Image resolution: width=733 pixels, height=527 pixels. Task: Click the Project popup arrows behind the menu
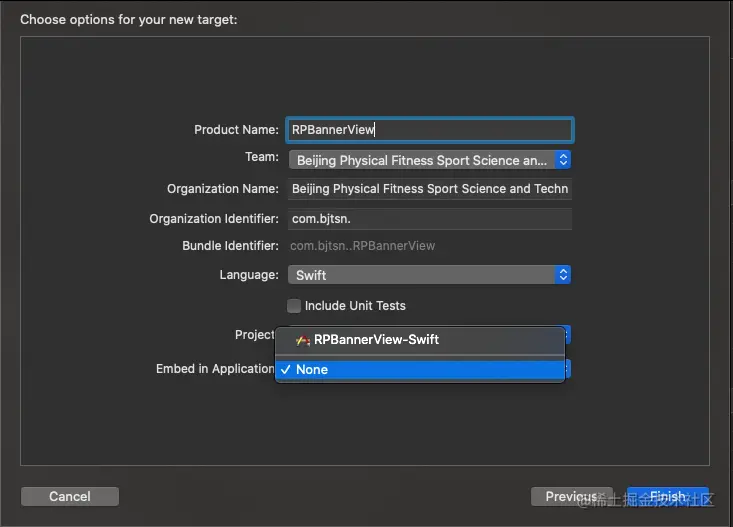click(567, 334)
